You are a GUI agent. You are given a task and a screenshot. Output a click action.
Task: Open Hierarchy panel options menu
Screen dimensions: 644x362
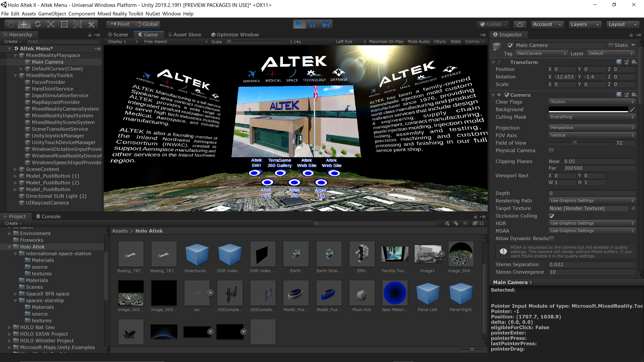(97, 35)
